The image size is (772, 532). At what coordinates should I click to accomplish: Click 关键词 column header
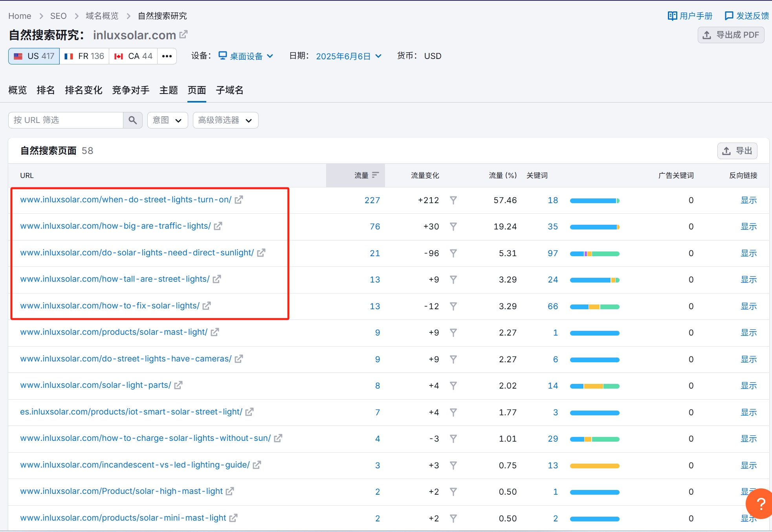click(537, 175)
